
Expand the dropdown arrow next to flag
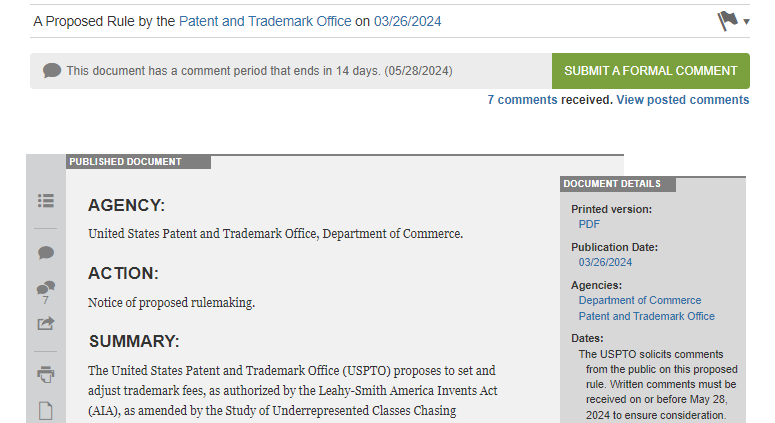point(746,22)
